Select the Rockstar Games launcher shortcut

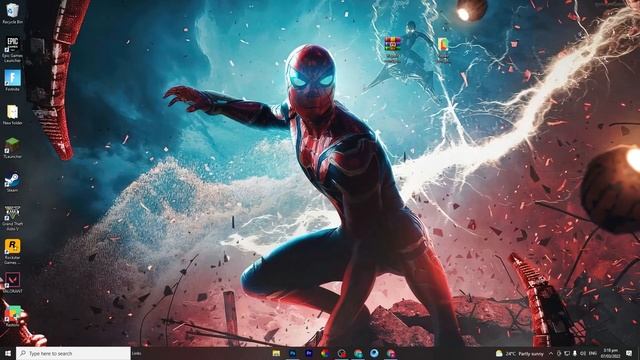12,252
